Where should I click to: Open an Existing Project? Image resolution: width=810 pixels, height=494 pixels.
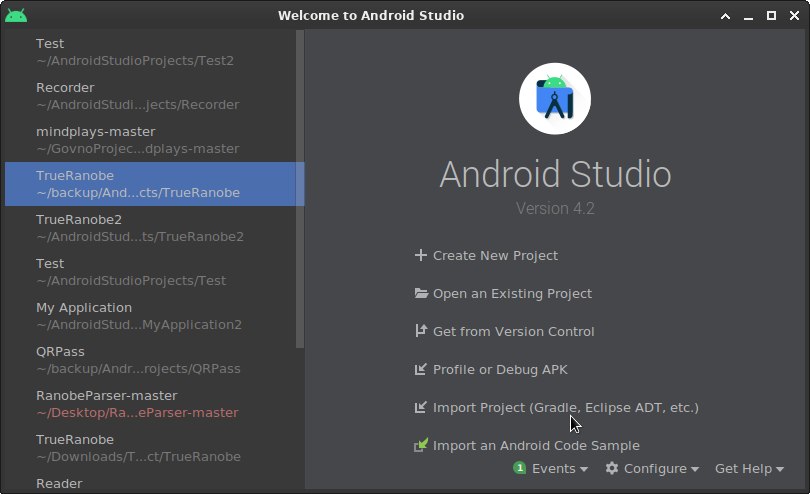point(512,294)
